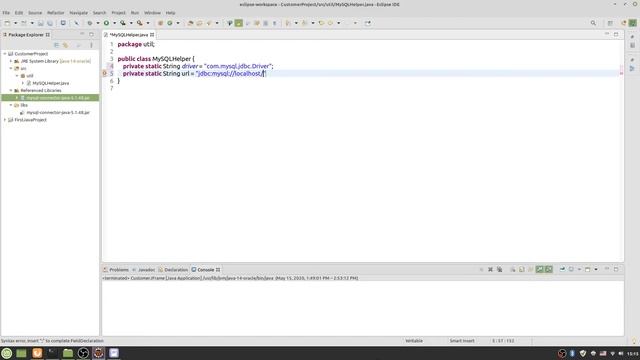The height and width of the screenshot is (360, 640).
Task: Open the Linux Mint start menu
Action: click(x=7, y=353)
